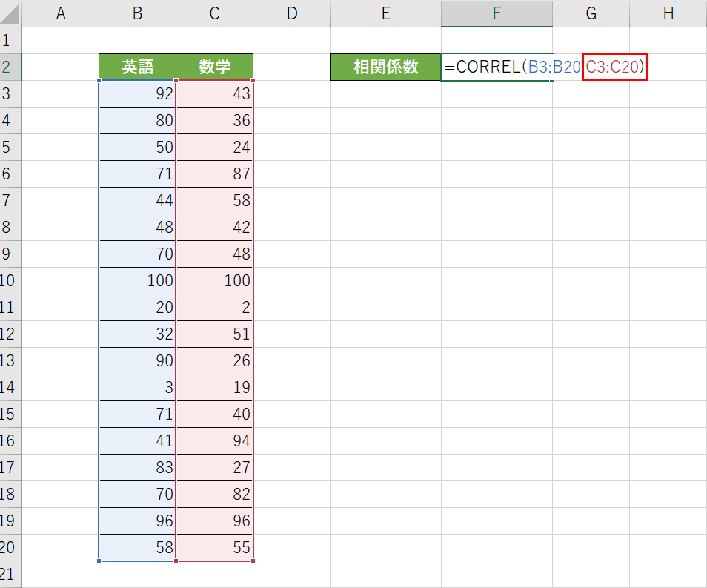707x588 pixels.
Task: Click the =CORREL function name in formula
Action: coord(482,67)
